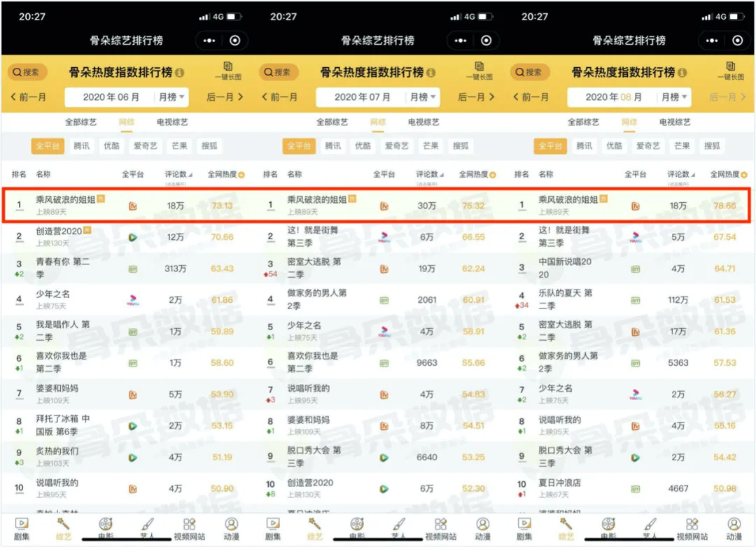Open the 综艺 bottom nav icon in the 06月 screen
The width and height of the screenshot is (756, 547).
click(64, 529)
